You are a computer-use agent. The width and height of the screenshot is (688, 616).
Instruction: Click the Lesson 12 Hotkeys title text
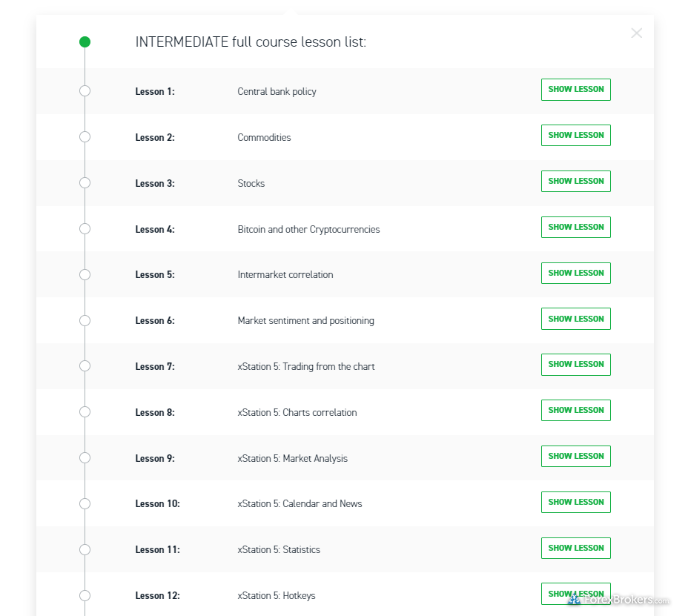[x=277, y=596]
